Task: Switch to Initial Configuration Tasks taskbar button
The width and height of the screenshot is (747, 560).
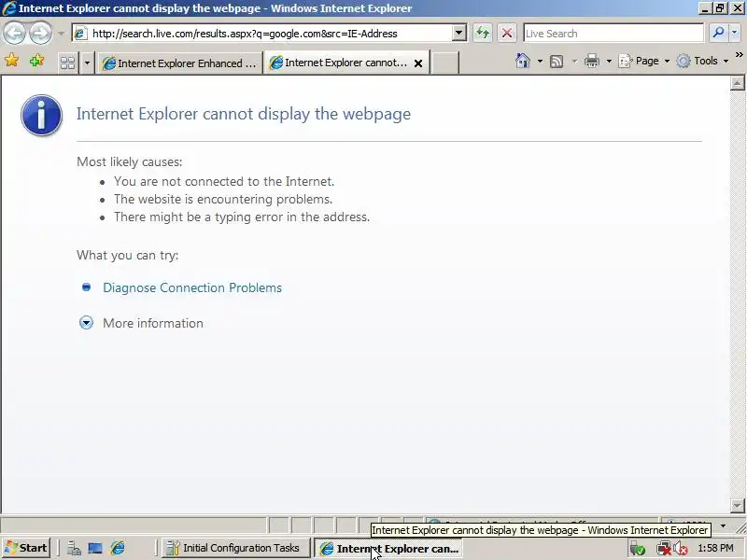Action: (234, 548)
